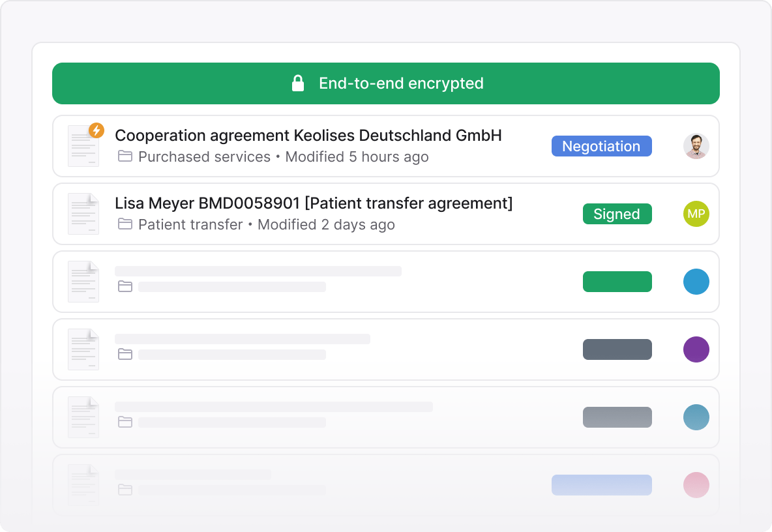The height and width of the screenshot is (532, 772).
Task: Open the Signed status selector
Action: (x=617, y=213)
